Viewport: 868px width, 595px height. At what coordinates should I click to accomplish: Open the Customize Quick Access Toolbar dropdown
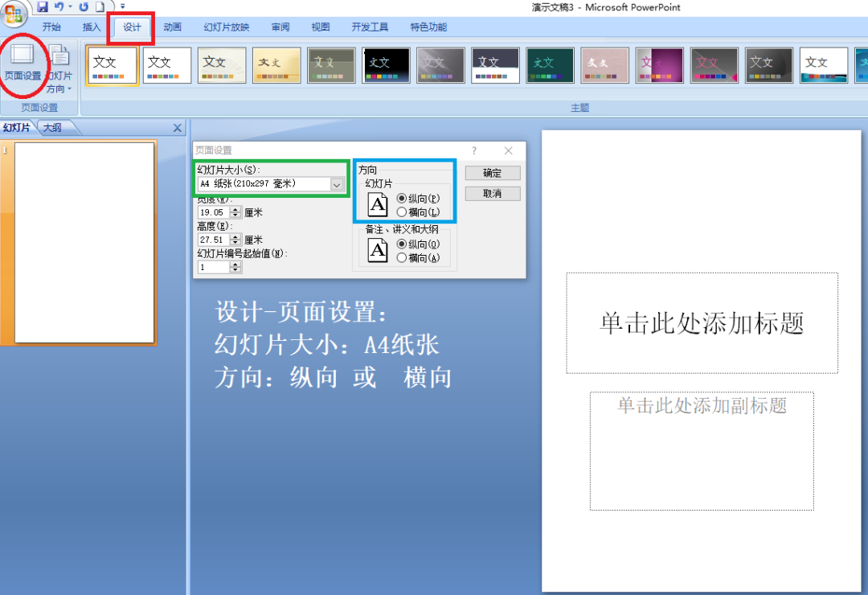point(123,6)
